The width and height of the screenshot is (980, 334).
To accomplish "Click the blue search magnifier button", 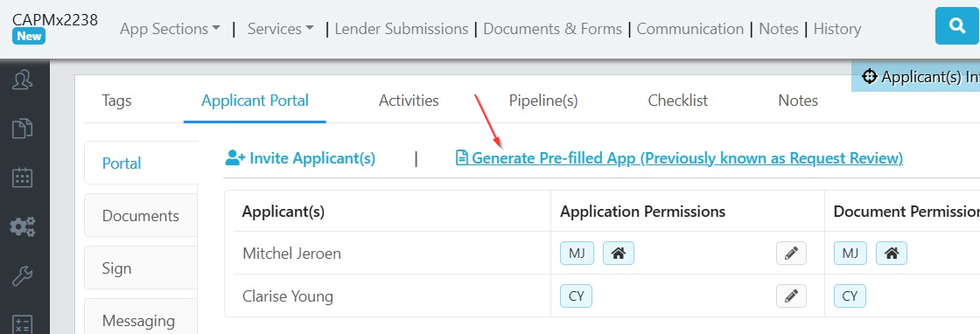I will (x=957, y=26).
